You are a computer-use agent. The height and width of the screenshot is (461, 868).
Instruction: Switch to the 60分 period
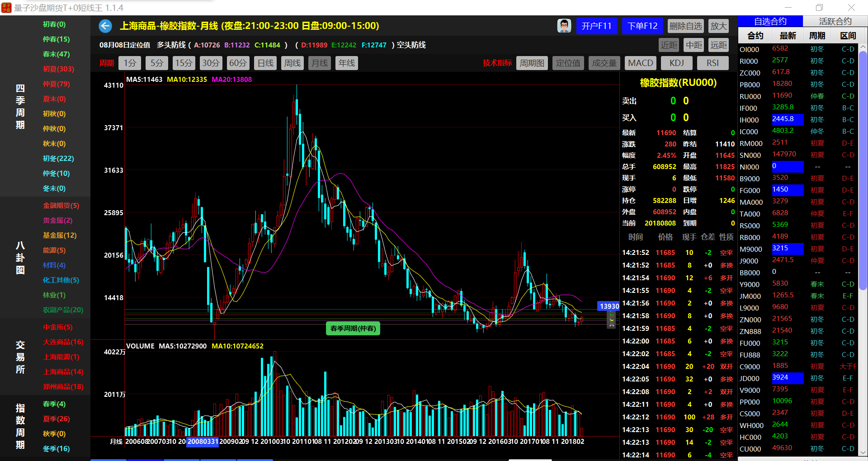[238, 63]
